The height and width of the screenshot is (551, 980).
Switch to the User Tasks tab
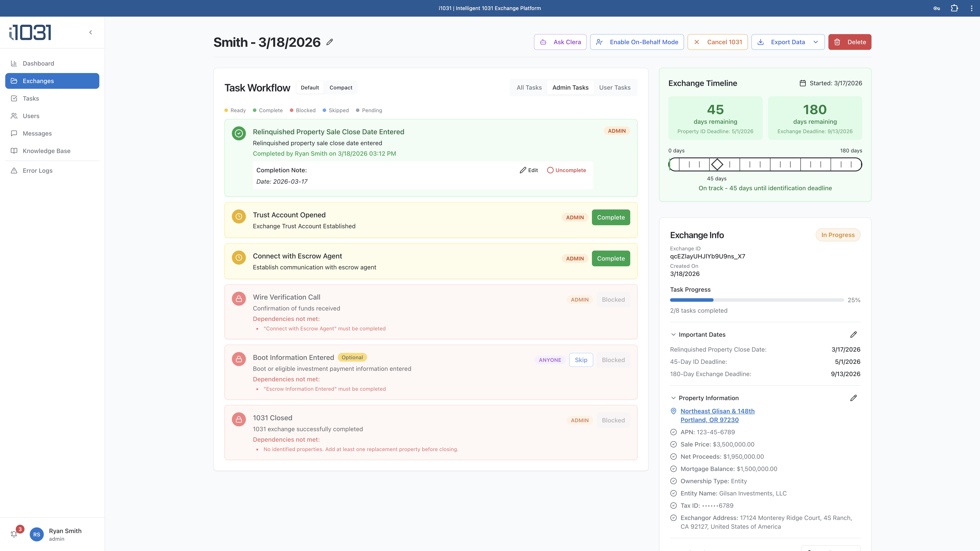pyautogui.click(x=614, y=87)
